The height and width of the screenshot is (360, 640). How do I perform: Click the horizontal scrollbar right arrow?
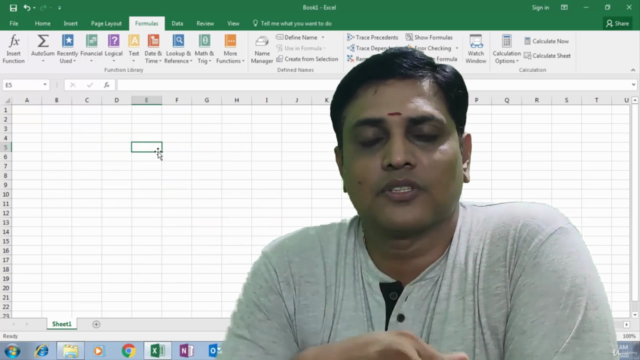(x=627, y=324)
